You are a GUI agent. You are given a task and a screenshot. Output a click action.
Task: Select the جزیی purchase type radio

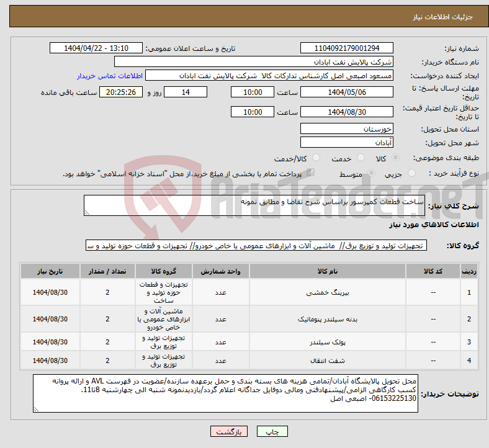coord(411,173)
